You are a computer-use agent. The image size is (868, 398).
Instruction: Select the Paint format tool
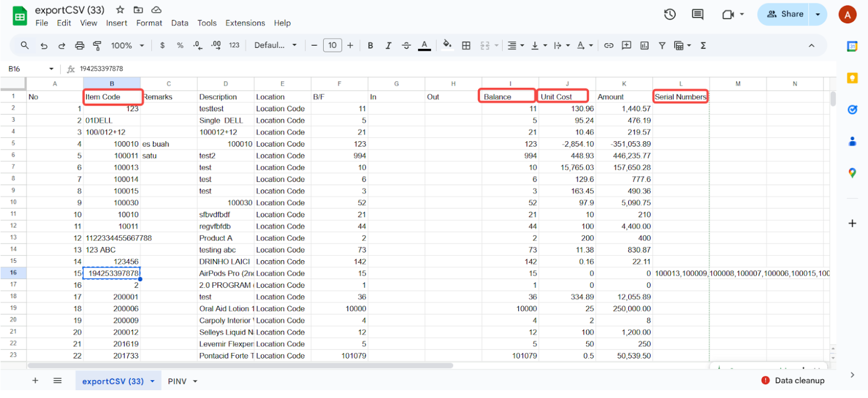coord(97,46)
